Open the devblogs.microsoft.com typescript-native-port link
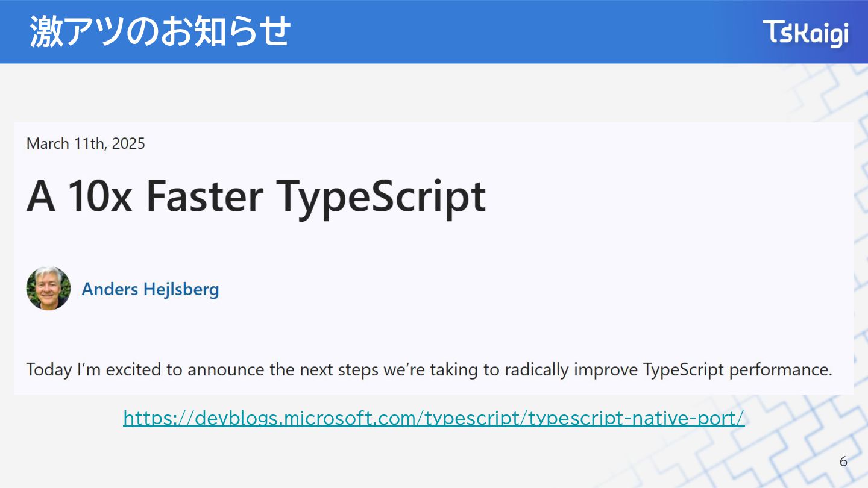Image resolution: width=868 pixels, height=488 pixels. pyautogui.click(x=434, y=418)
